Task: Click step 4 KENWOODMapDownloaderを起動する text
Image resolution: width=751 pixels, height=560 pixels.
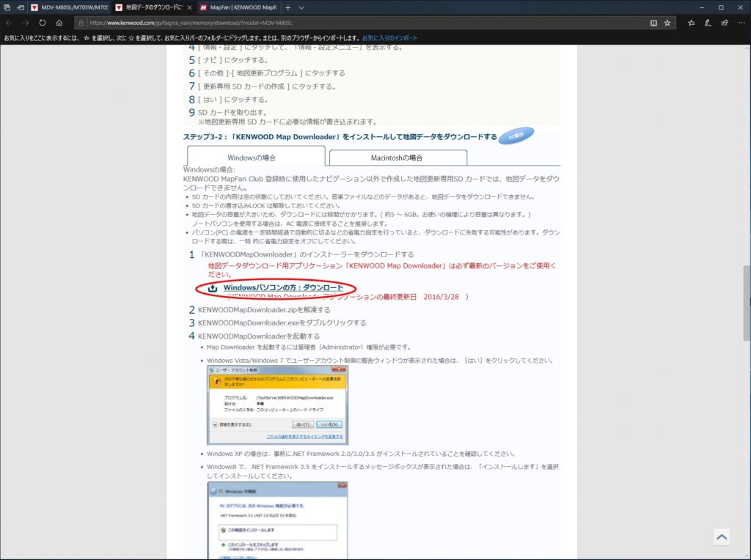Action: point(259,336)
